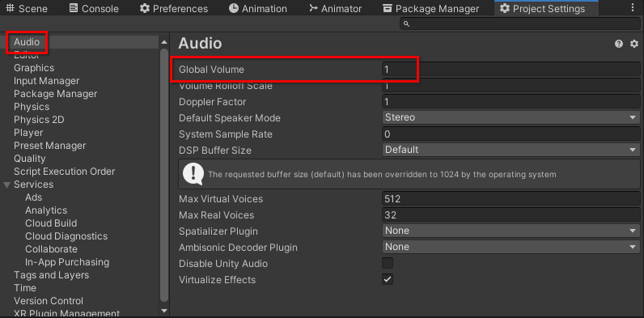Image resolution: width=644 pixels, height=318 pixels.
Task: Uncheck the Virtualize Effects checkbox
Action: pos(388,280)
